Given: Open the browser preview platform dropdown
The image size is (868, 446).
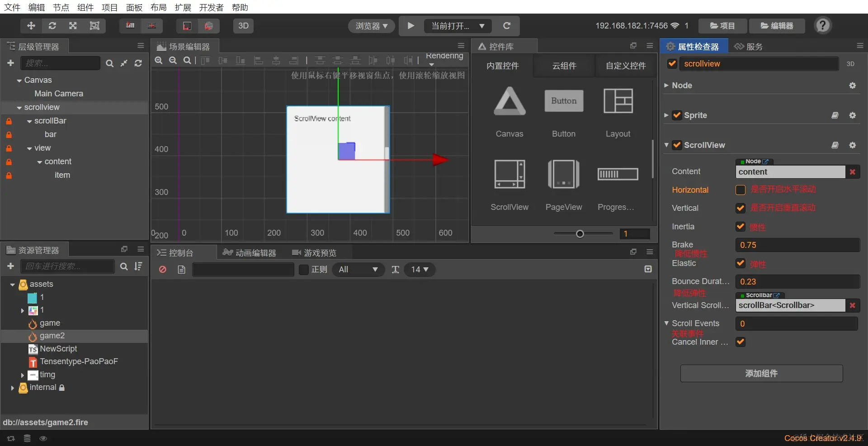Looking at the screenshot, I should pyautogui.click(x=372, y=26).
